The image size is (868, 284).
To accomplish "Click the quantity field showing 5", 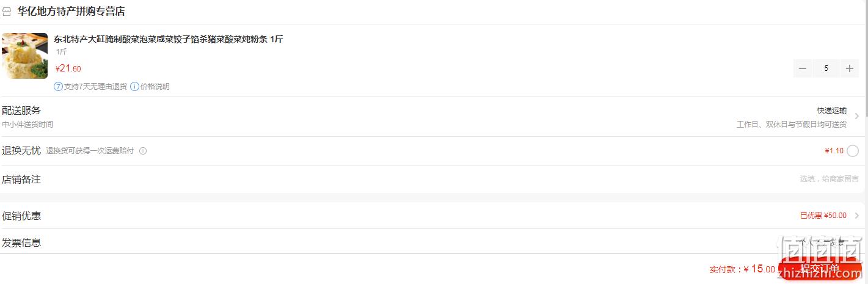I will [826, 68].
